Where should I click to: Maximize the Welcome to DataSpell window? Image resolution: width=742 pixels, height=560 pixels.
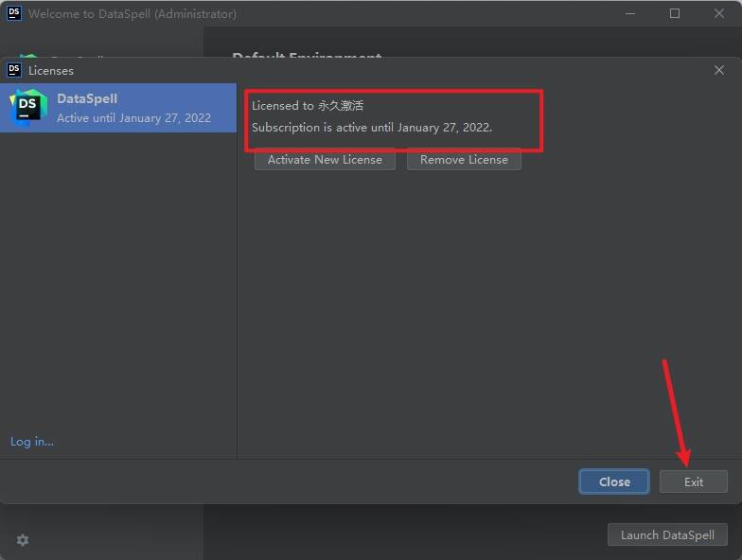(675, 13)
